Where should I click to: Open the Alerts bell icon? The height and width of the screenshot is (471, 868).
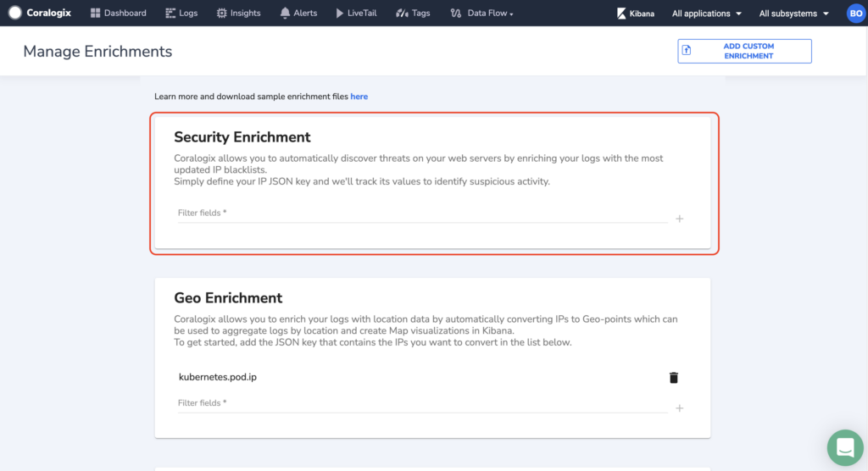285,13
